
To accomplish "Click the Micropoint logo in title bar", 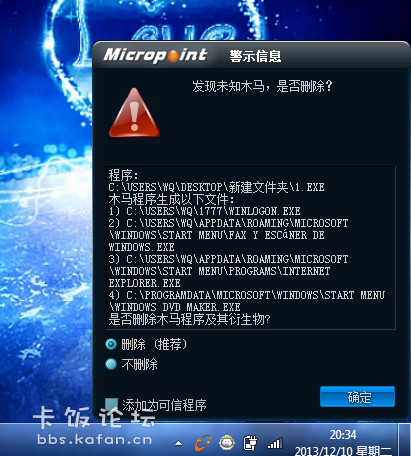I will click(x=155, y=55).
